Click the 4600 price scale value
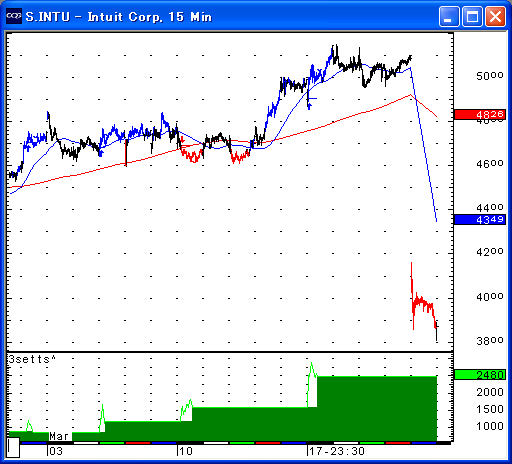Screen dimensions: 512x464 [x=489, y=164]
